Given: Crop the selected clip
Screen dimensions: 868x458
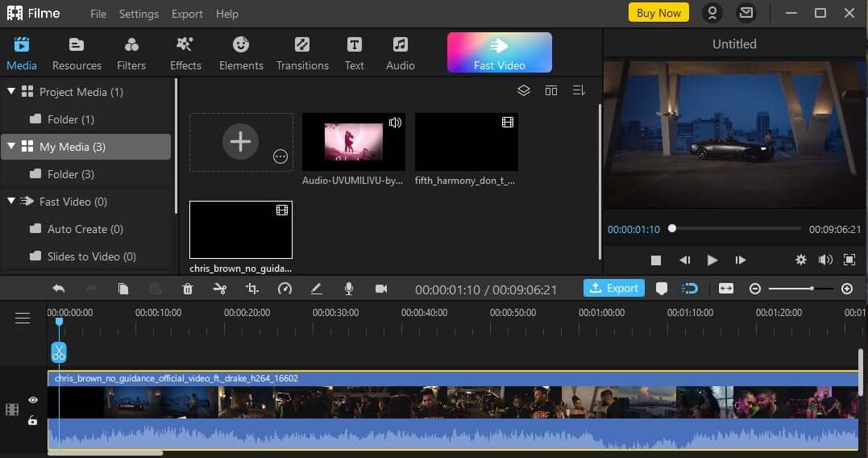Looking at the screenshot, I should point(252,289).
